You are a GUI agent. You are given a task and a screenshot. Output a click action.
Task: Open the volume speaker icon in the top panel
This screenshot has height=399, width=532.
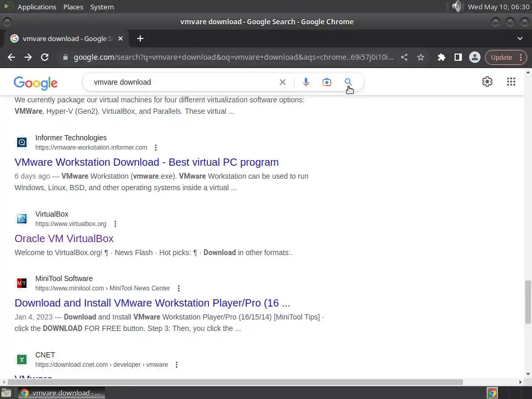(x=457, y=6)
